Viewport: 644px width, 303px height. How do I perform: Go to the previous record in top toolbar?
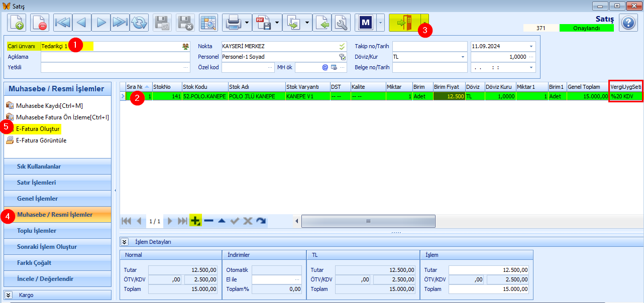click(x=81, y=23)
